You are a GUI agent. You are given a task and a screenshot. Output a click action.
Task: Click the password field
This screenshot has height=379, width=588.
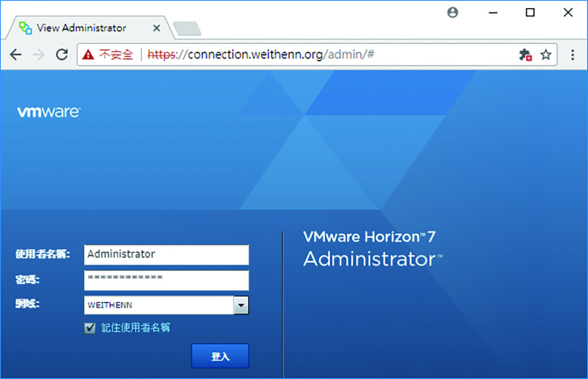pyautogui.click(x=166, y=280)
